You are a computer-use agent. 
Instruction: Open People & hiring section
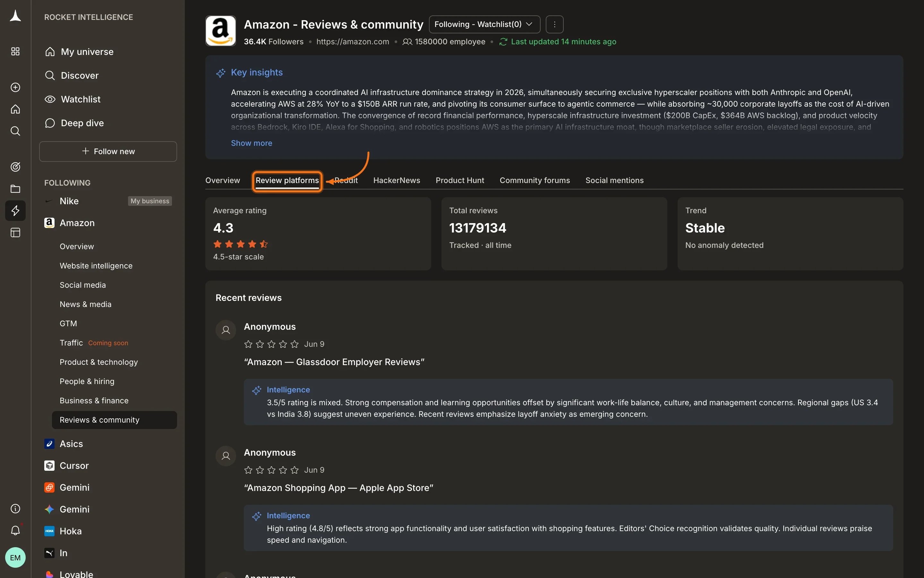[x=87, y=381]
